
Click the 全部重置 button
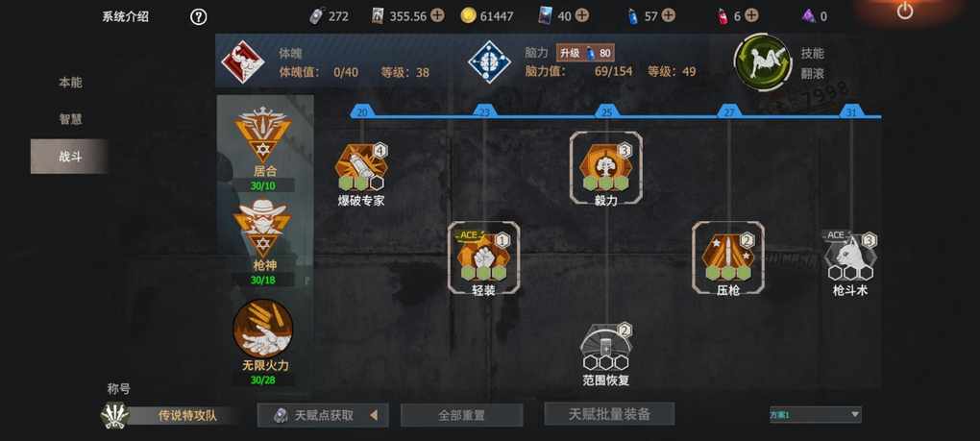(461, 415)
